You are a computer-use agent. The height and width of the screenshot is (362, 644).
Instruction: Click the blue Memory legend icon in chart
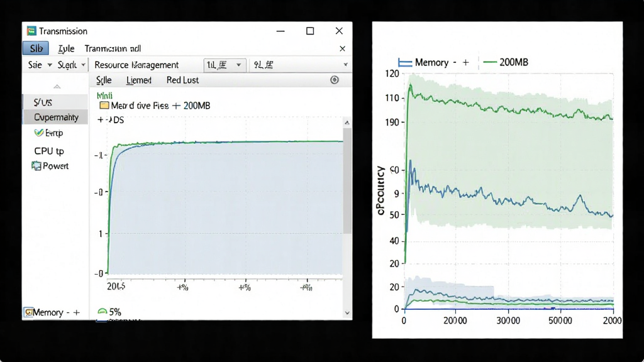(405, 62)
